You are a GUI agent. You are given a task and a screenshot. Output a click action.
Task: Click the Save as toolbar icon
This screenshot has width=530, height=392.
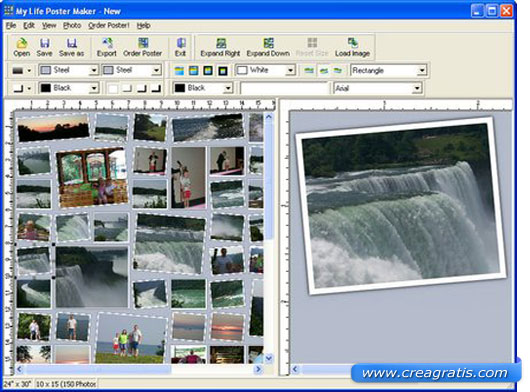pyautogui.click(x=71, y=47)
